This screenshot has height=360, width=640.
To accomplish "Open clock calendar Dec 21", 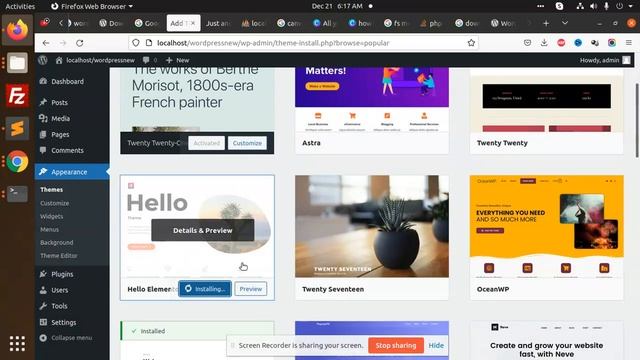I will coord(337,6).
